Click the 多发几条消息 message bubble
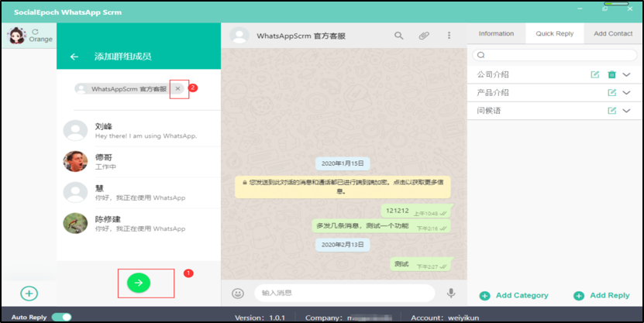 pos(381,225)
